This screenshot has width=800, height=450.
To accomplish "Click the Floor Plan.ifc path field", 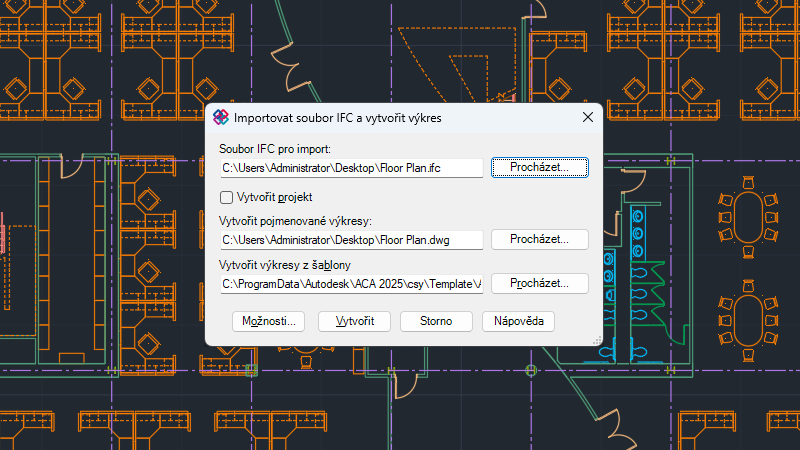I will point(351,168).
